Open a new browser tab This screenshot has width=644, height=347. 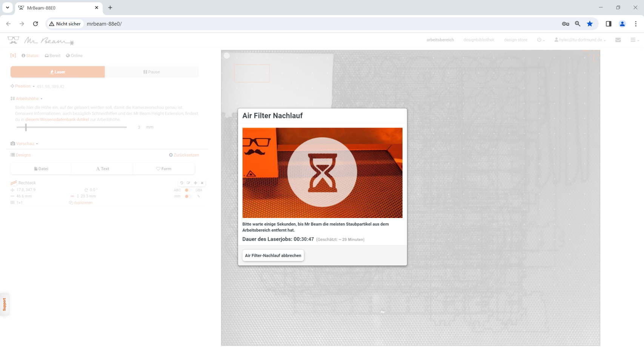pyautogui.click(x=110, y=8)
